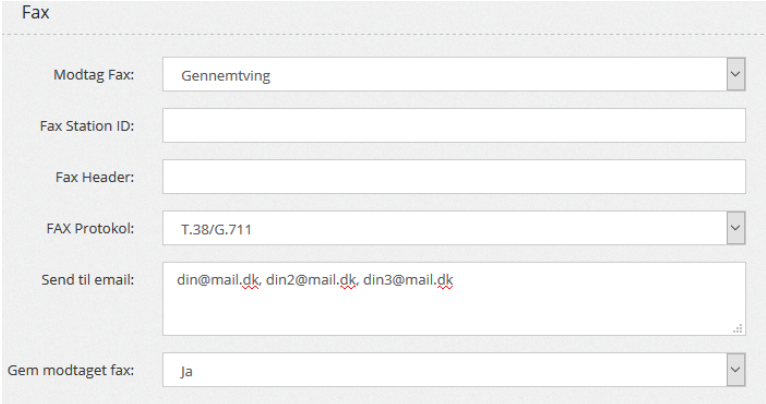Screen dimensions: 766x404
Task: Open the Modtag Fax dropdown arrow
Action: pos(735,74)
